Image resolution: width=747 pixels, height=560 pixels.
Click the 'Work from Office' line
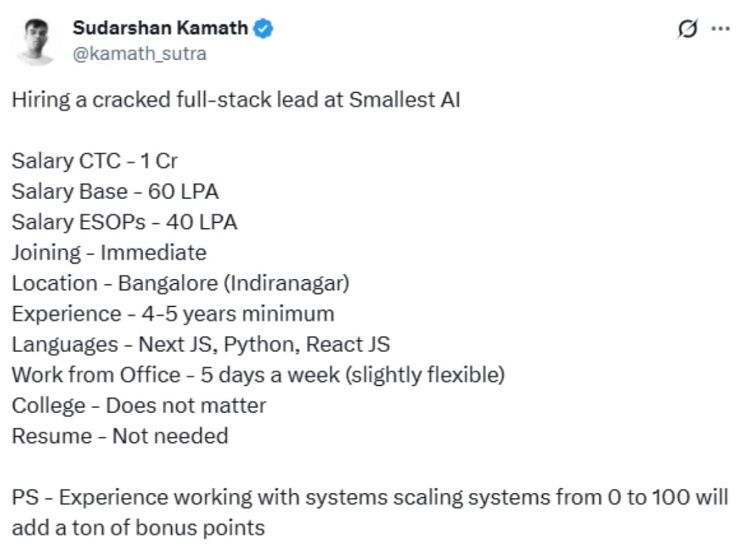pos(258,375)
